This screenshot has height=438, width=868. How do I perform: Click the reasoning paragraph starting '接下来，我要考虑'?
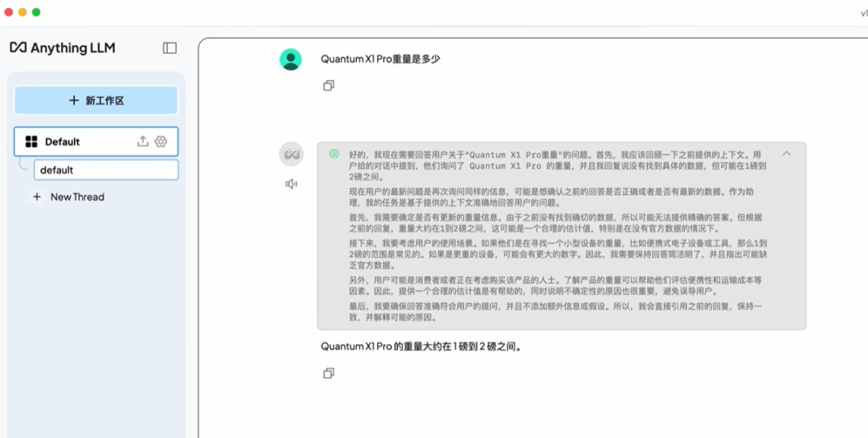pyautogui.click(x=558, y=254)
